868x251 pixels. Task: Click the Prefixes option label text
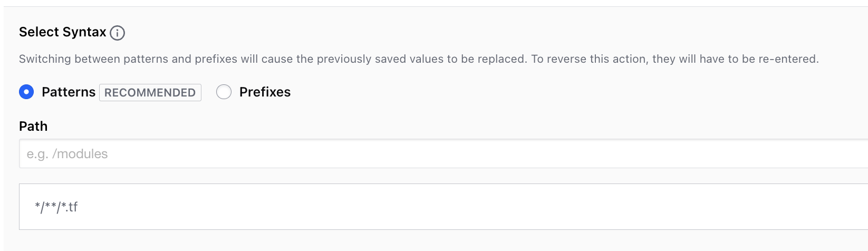point(265,92)
